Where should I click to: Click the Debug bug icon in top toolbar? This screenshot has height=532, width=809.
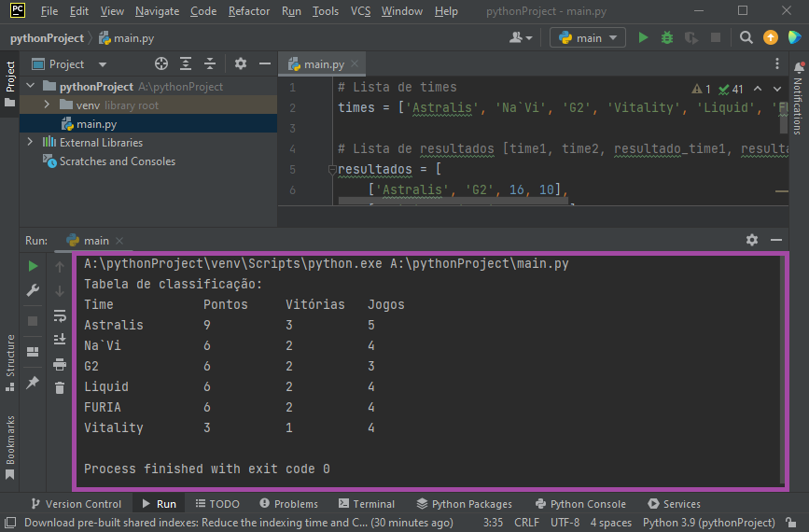coord(667,38)
